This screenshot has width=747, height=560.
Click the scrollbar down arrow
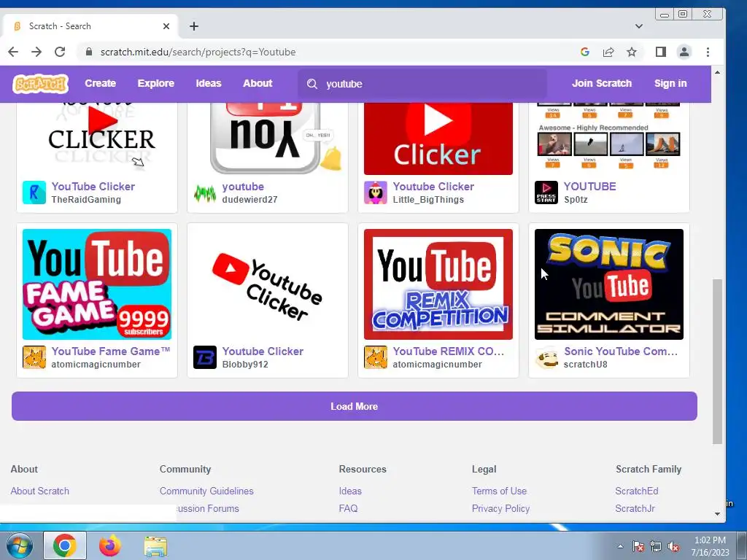[x=718, y=514]
